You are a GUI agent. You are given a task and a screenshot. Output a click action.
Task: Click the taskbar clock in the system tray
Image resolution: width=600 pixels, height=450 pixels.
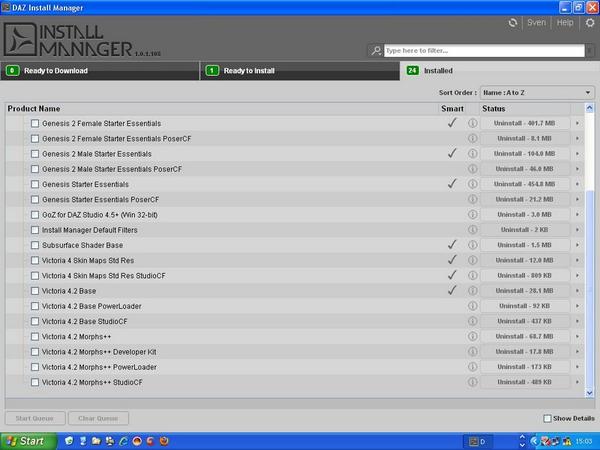[583, 442]
